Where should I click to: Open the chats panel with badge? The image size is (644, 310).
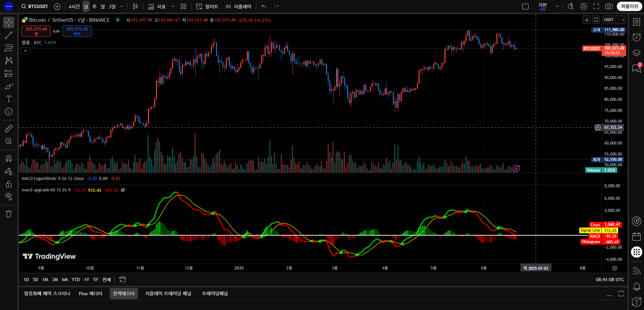636,68
